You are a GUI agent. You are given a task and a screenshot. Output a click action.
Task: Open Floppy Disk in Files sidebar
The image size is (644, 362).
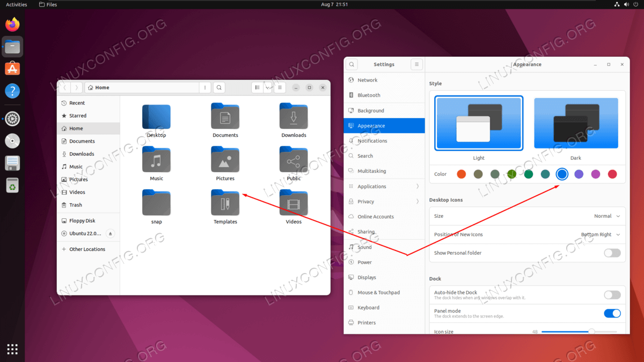(88, 221)
